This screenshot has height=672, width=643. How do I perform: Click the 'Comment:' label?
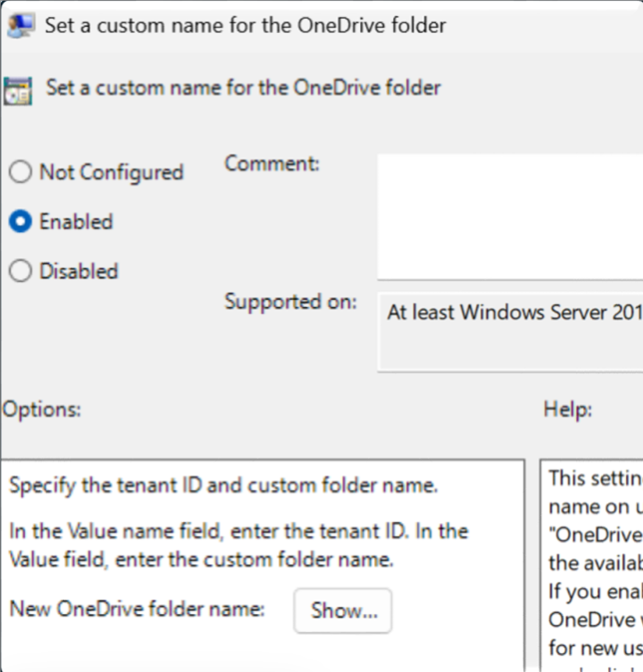(x=272, y=163)
